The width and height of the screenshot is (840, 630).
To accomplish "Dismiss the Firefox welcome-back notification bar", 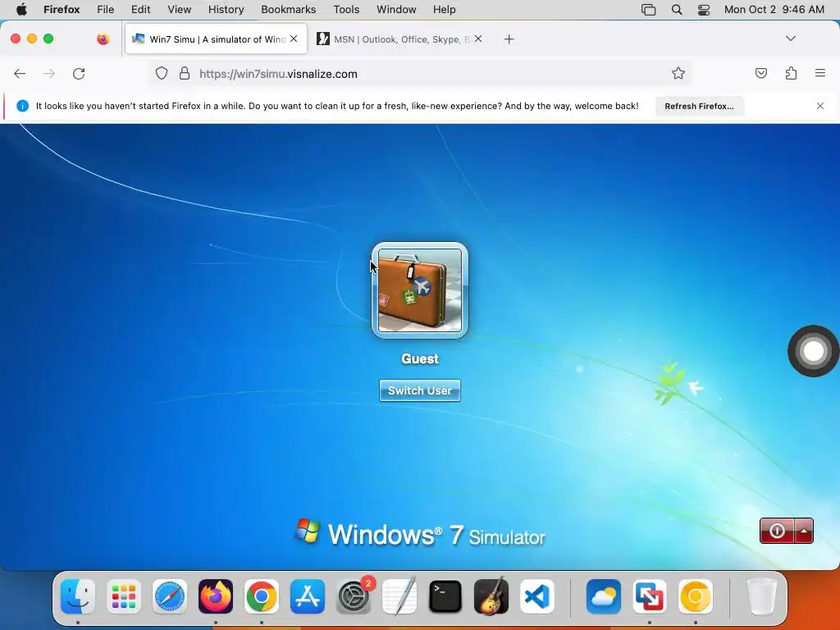I will (x=820, y=106).
